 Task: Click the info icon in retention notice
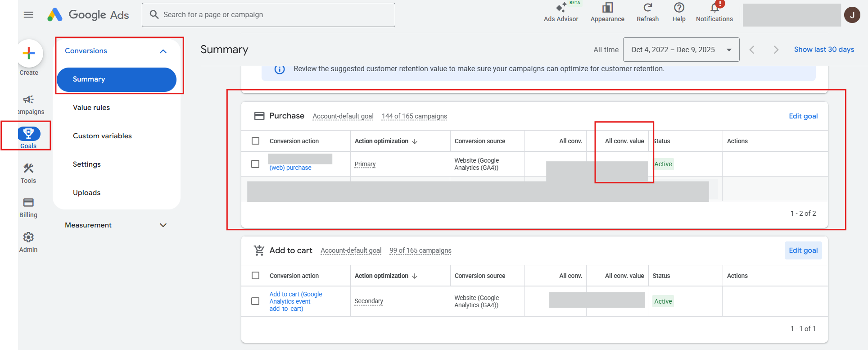click(280, 69)
